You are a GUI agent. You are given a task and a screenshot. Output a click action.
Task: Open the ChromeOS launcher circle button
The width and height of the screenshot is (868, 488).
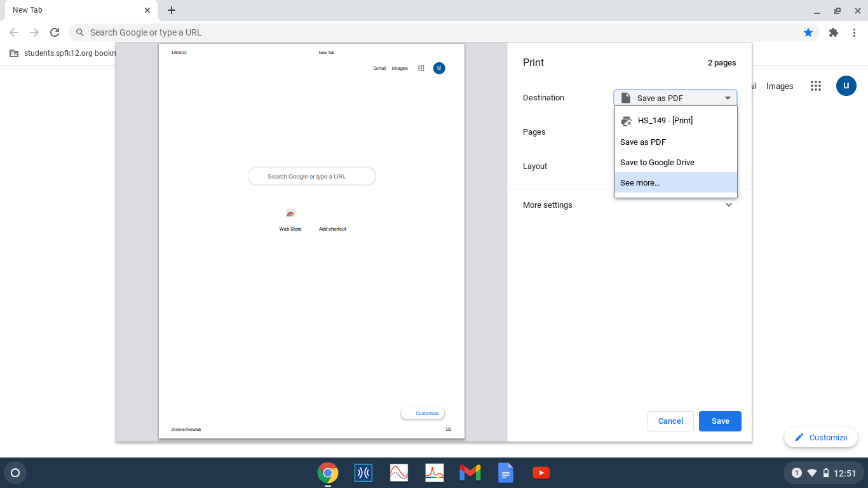[x=15, y=473]
